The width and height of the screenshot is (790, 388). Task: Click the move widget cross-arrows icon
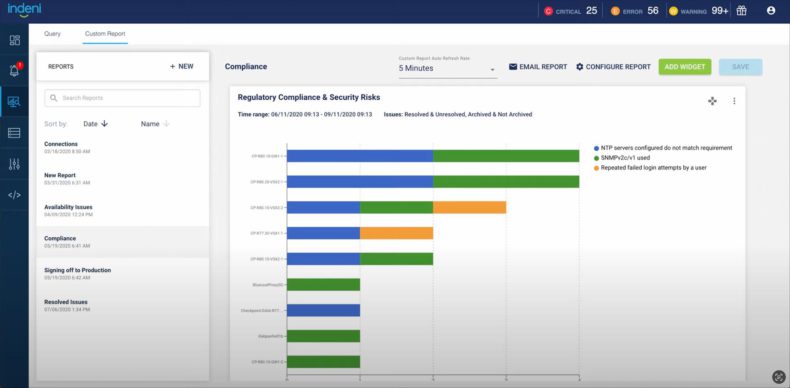[712, 101]
